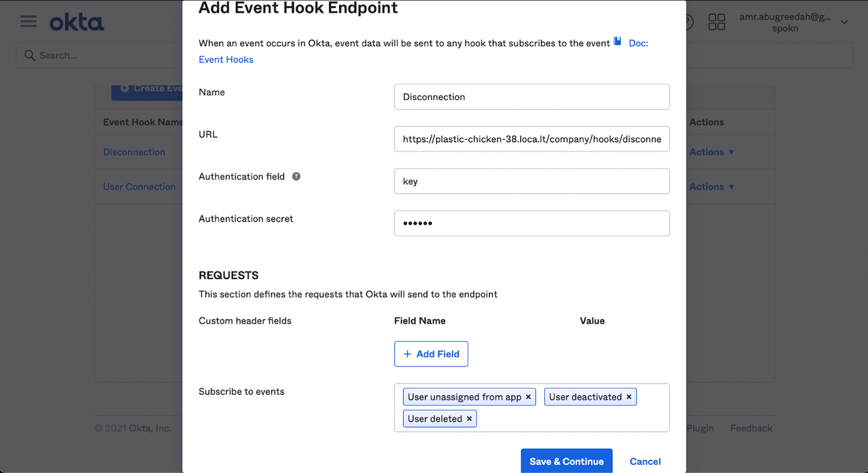Image resolution: width=868 pixels, height=473 pixels.
Task: Open the Disconnection event hook link
Action: point(134,152)
